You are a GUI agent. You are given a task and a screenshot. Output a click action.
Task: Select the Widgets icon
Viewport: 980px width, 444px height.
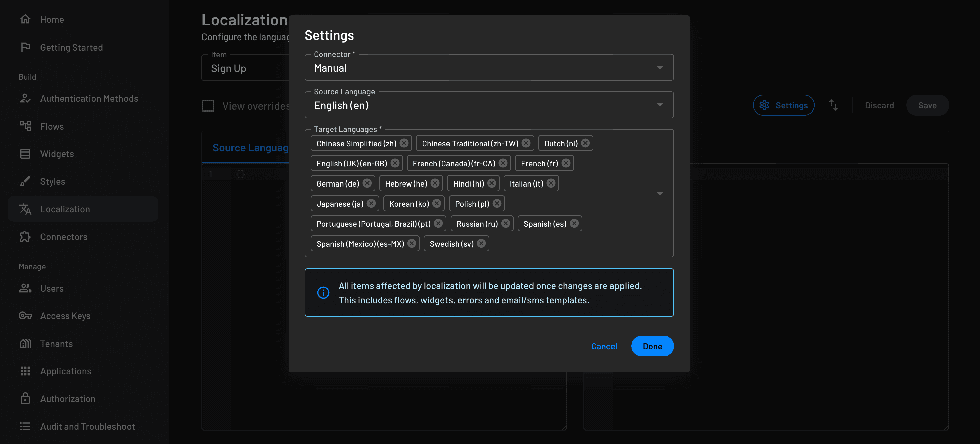click(25, 154)
